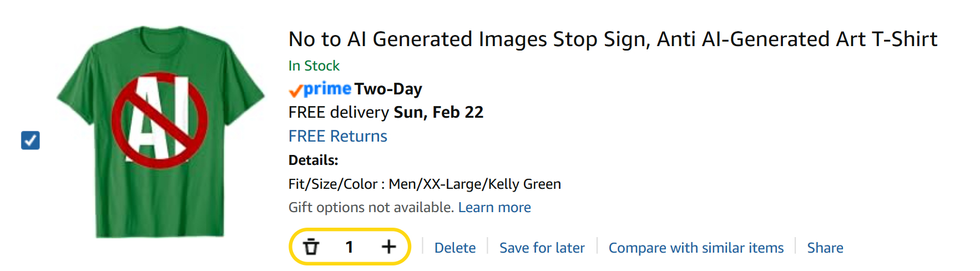Click Save for later
The height and width of the screenshot is (271, 980).
(x=542, y=248)
